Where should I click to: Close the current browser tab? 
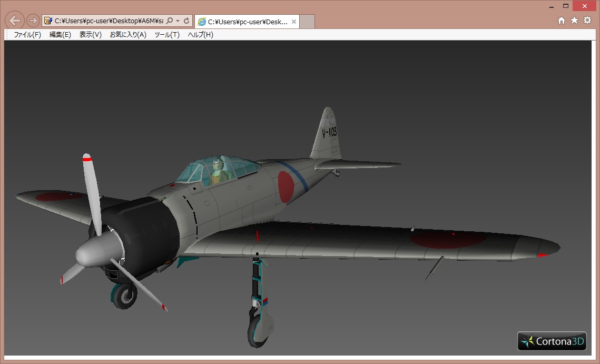point(293,22)
